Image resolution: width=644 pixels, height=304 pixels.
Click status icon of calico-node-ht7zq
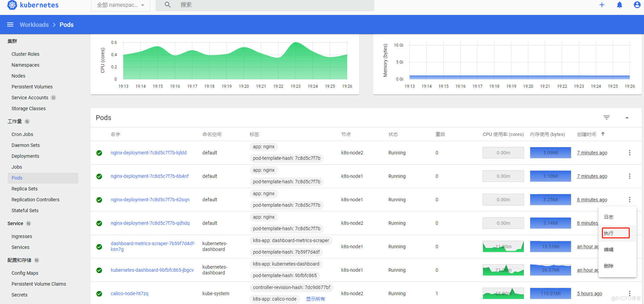(99, 294)
